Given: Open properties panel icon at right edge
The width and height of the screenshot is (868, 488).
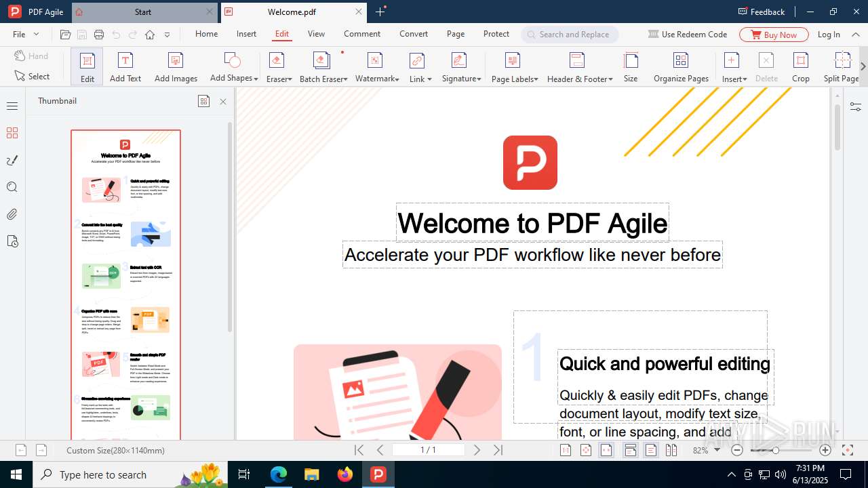Looking at the screenshot, I should point(856,107).
